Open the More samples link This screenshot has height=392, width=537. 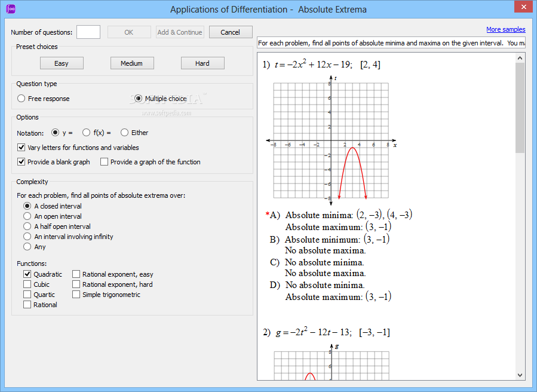[x=505, y=29]
